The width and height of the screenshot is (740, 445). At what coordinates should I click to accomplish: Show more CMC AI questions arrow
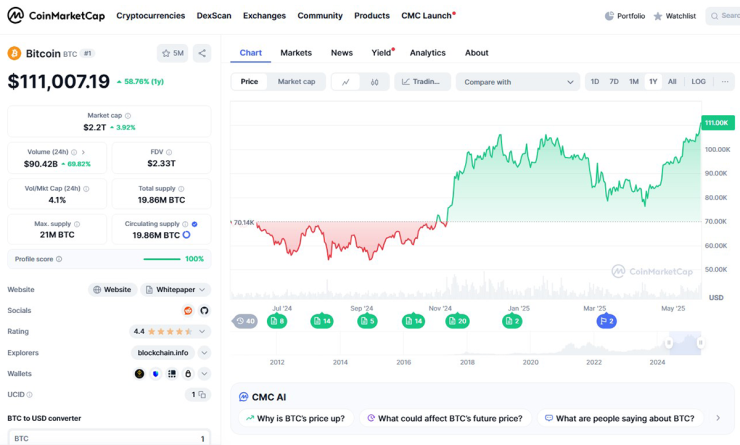[718, 418]
